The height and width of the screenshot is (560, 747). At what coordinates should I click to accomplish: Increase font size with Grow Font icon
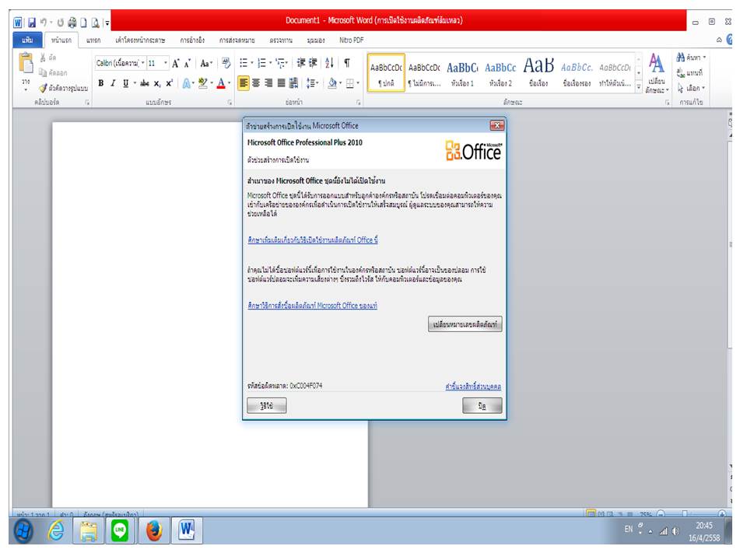point(176,63)
